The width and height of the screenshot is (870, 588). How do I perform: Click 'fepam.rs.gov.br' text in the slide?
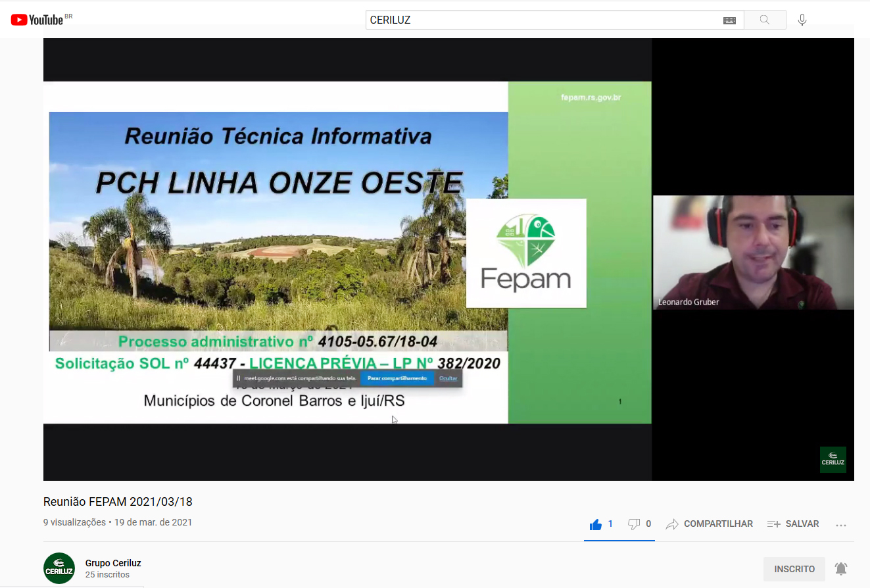coord(591,98)
